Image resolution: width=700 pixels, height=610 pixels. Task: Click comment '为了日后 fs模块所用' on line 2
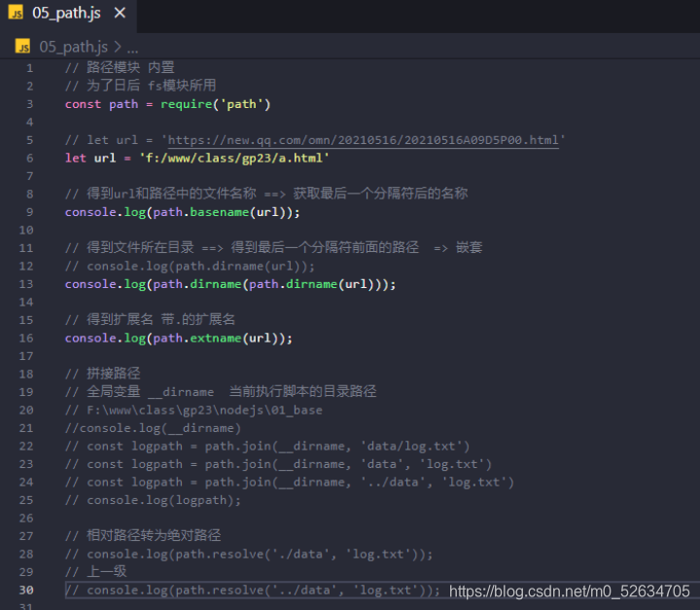tap(151, 86)
